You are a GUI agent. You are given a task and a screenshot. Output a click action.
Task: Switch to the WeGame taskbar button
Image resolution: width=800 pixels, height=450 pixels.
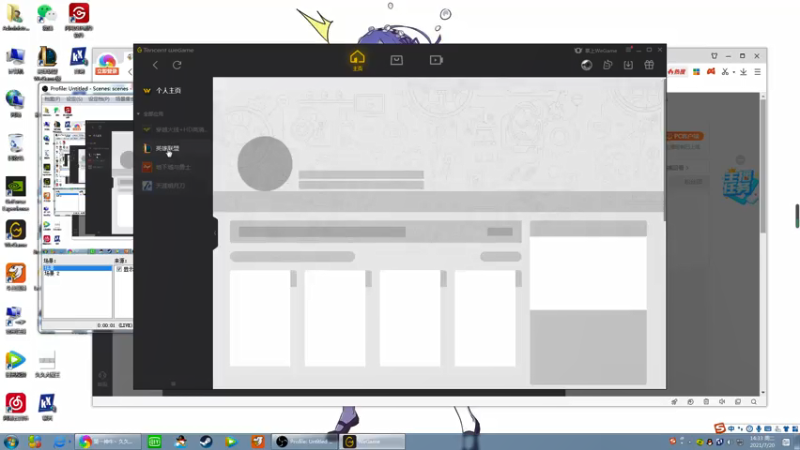(x=372, y=441)
